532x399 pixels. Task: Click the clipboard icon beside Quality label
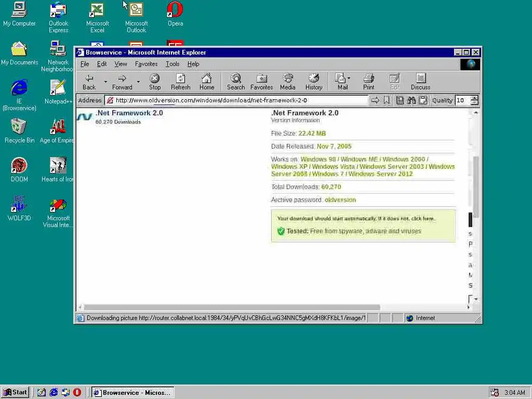pyautogui.click(x=423, y=100)
